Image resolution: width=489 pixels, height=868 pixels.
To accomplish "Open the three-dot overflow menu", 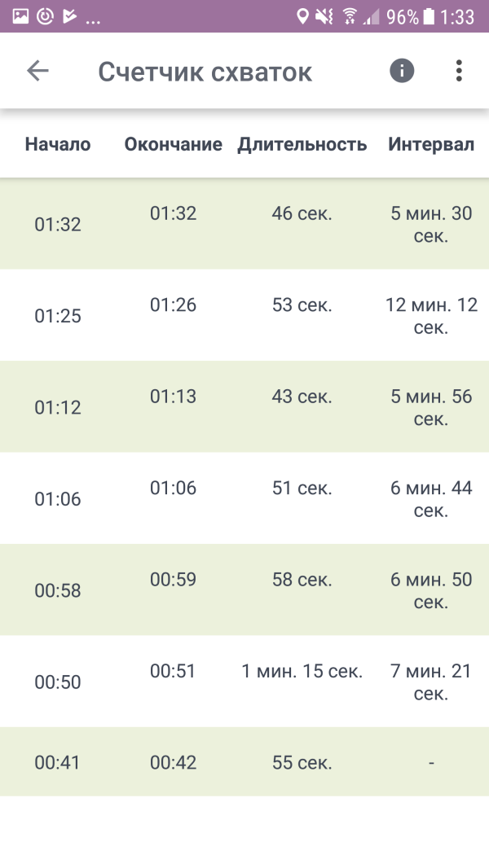I will click(x=459, y=71).
